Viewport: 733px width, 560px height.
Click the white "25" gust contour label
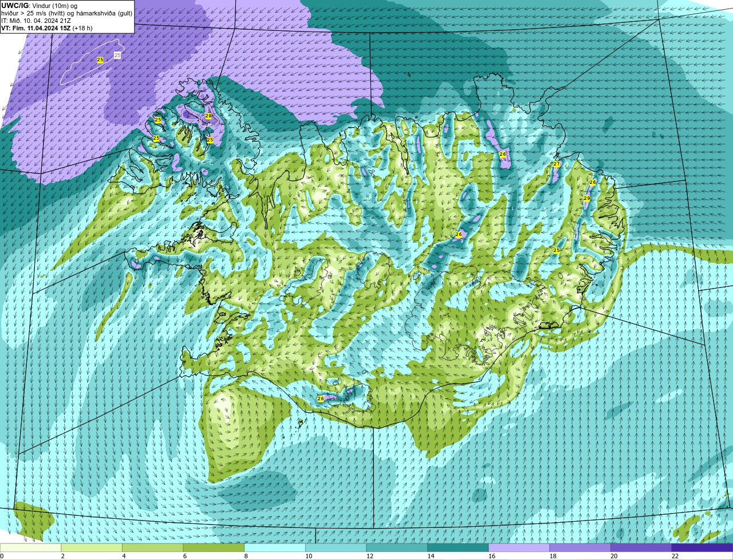[117, 55]
